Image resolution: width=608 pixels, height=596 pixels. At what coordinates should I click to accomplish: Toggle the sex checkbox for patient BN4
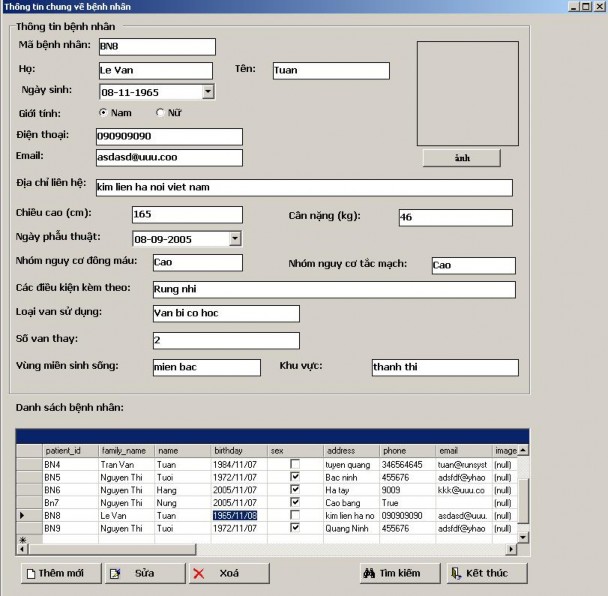295,465
